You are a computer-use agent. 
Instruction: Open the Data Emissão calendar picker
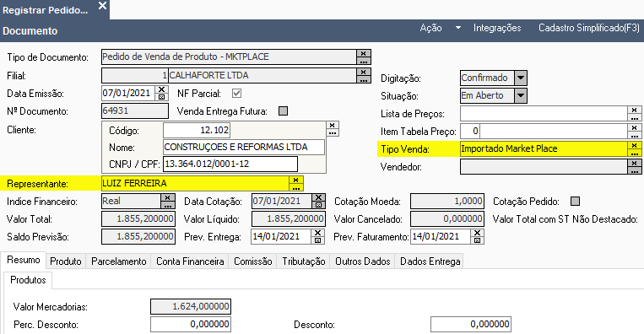pyautogui.click(x=162, y=97)
